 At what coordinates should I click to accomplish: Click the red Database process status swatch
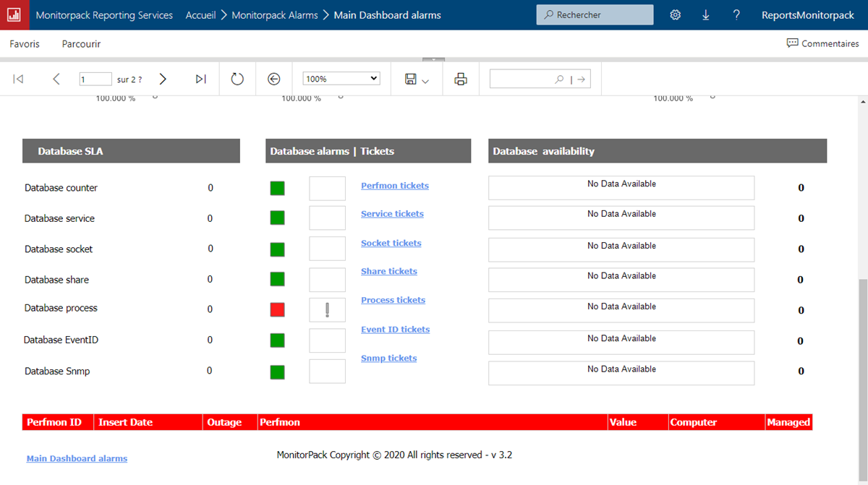pyautogui.click(x=277, y=309)
